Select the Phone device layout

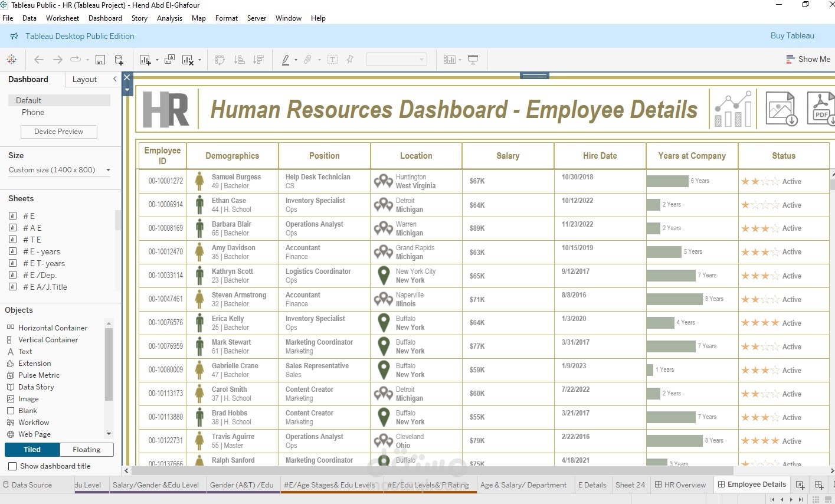pyautogui.click(x=33, y=112)
